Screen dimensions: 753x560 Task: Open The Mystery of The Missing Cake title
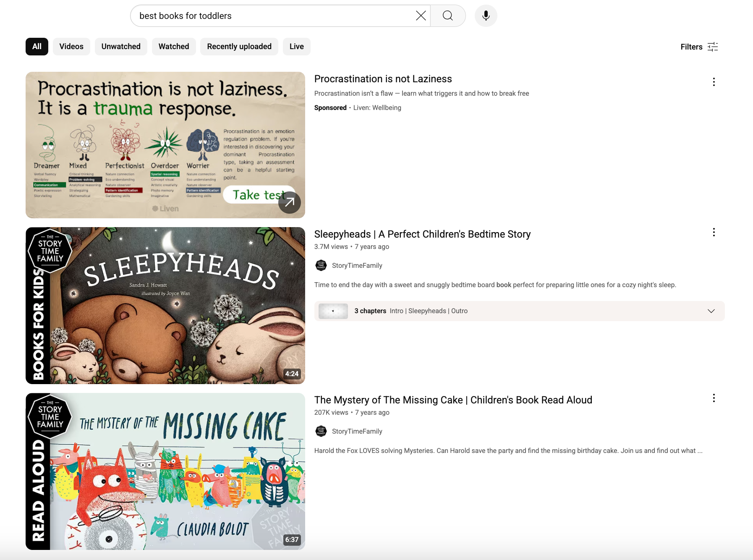(x=453, y=400)
